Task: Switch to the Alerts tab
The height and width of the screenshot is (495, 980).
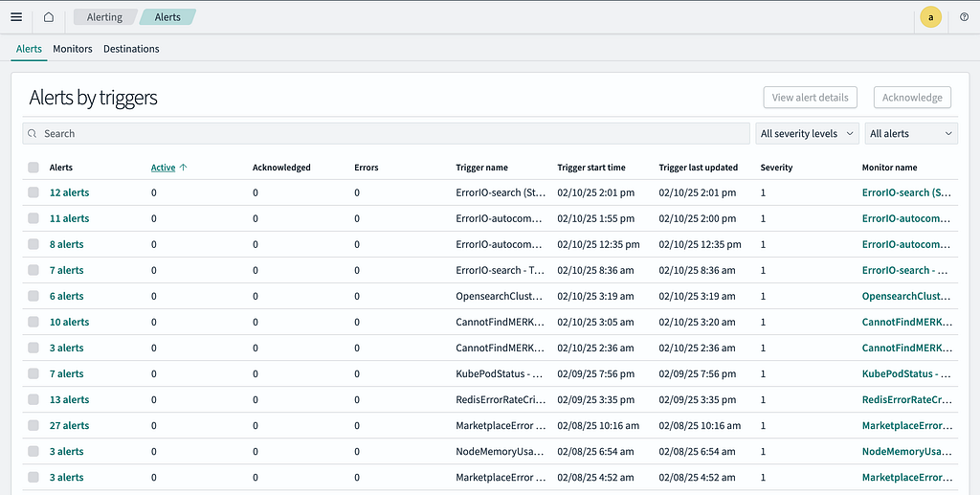Action: (29, 49)
